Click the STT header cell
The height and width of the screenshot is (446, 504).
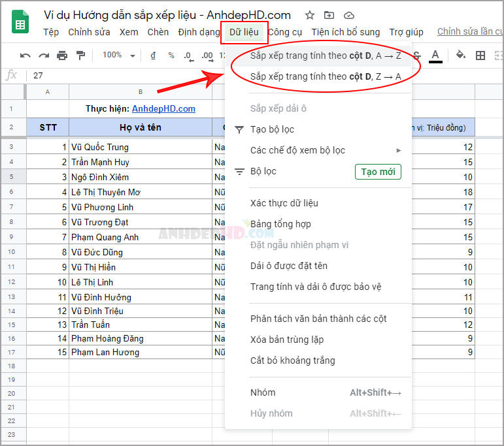click(x=48, y=127)
